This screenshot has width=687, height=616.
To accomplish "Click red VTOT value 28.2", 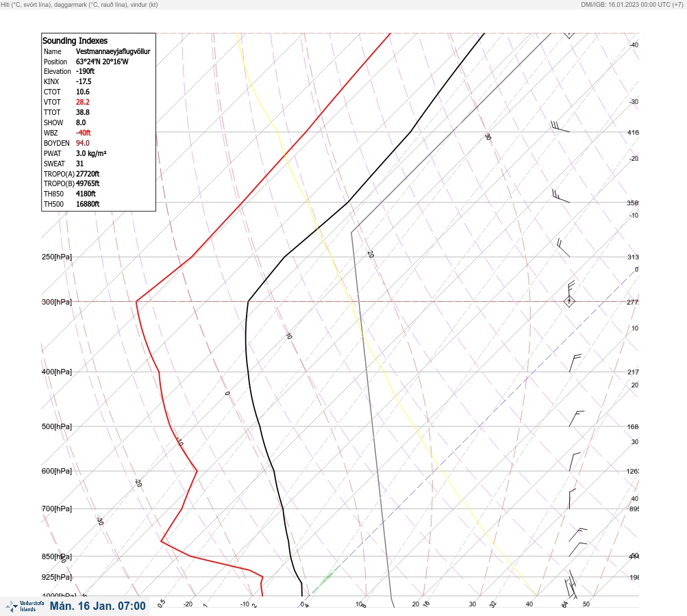I will pos(83,102).
